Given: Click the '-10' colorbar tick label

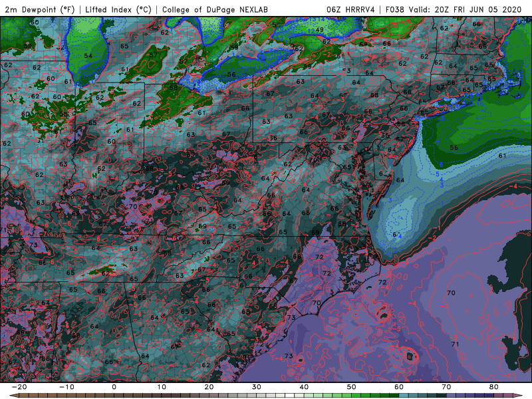Looking at the screenshot, I should [66, 387].
